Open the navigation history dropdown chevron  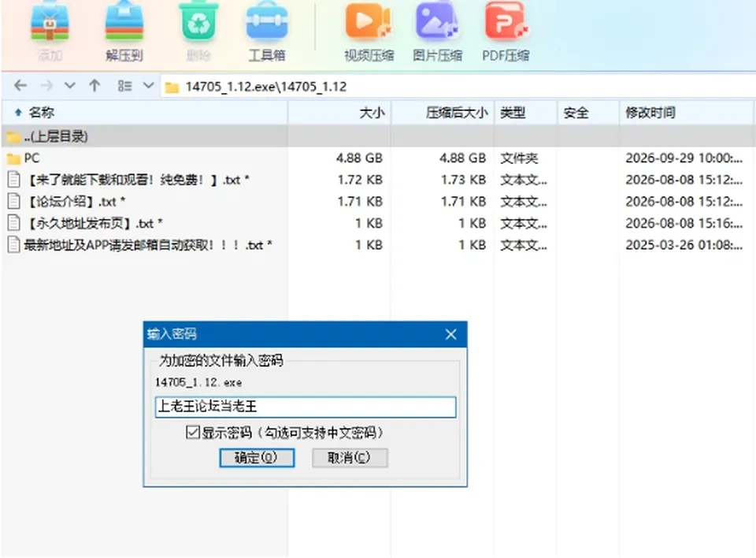[x=70, y=86]
